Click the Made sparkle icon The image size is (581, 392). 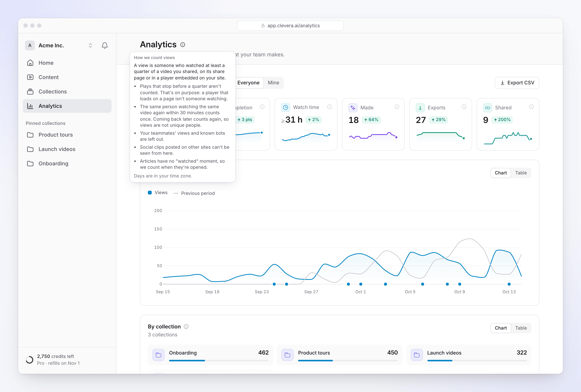(353, 108)
